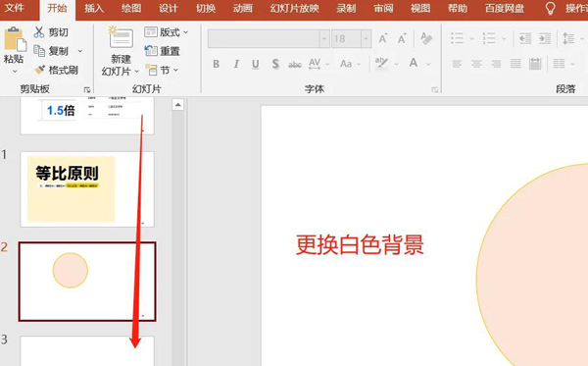The width and height of the screenshot is (588, 366).
Task: Select the 等比原则 slide thumbnail
Action: tap(87, 189)
